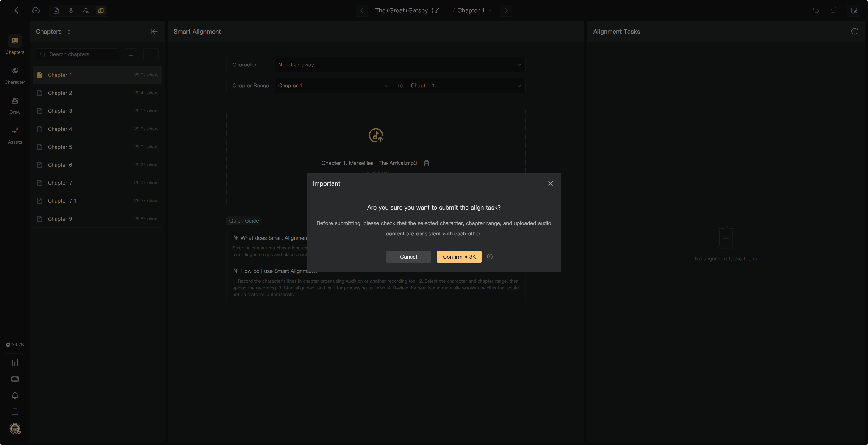
Task: Click the info icon next to Confirm
Action: (x=490, y=257)
